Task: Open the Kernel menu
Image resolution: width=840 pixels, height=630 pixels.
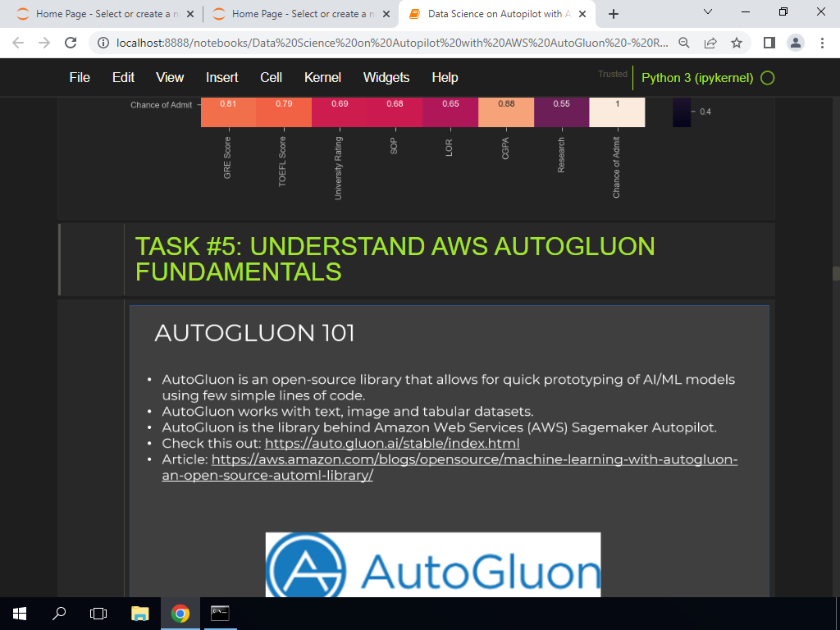Action: (x=322, y=78)
